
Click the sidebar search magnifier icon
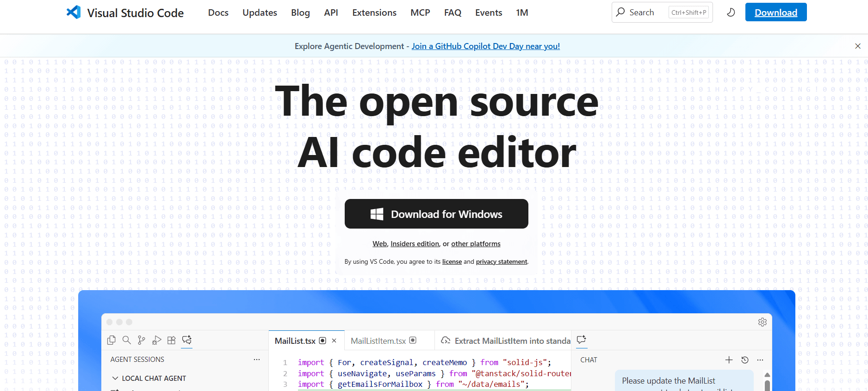[x=126, y=340]
